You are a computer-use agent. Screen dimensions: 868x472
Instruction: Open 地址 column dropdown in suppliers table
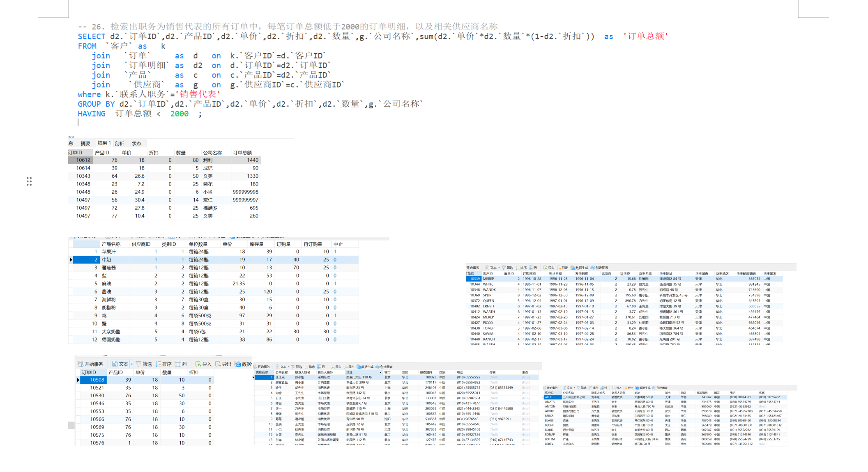[380, 373]
